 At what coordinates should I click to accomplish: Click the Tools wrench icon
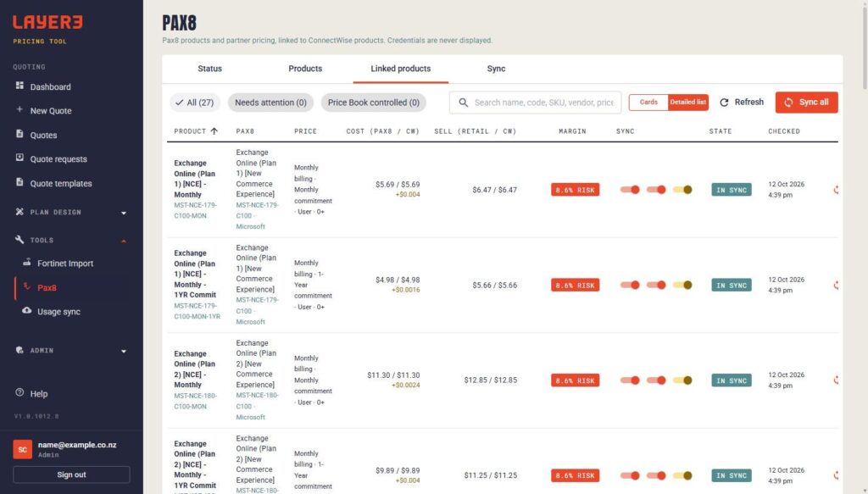point(19,240)
